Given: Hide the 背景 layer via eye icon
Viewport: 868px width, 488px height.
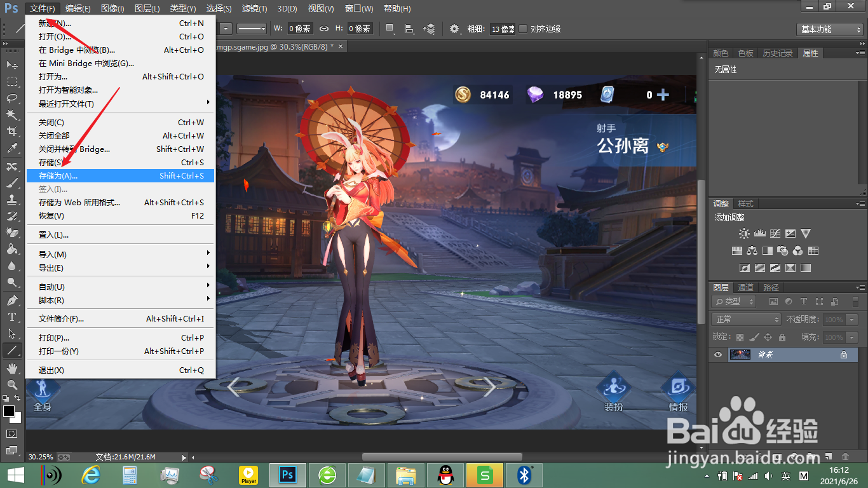Looking at the screenshot, I should pos(718,355).
